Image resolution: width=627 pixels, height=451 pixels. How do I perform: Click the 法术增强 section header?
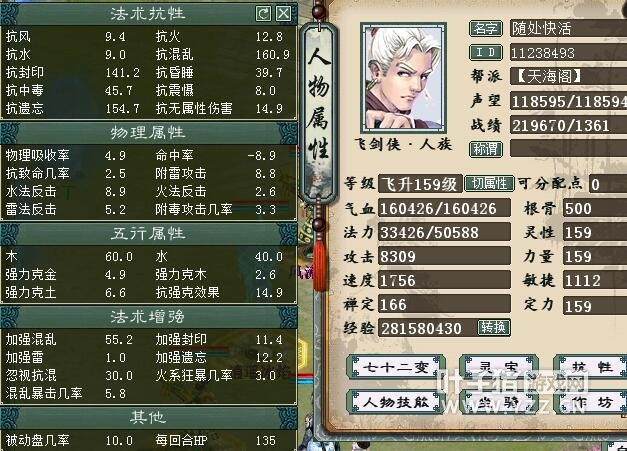point(148,317)
